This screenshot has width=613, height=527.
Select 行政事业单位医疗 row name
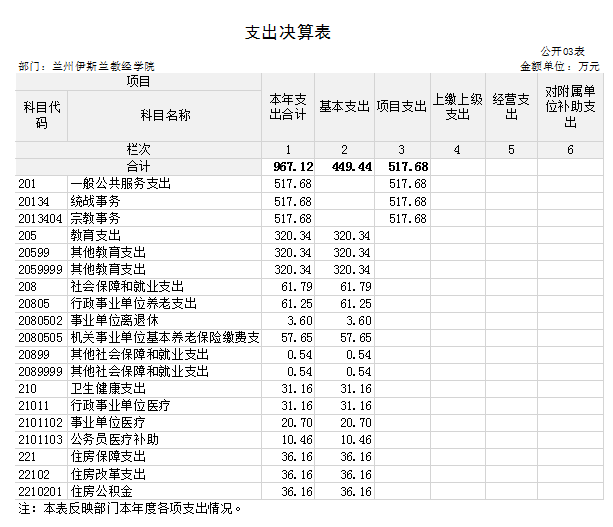click(120, 406)
